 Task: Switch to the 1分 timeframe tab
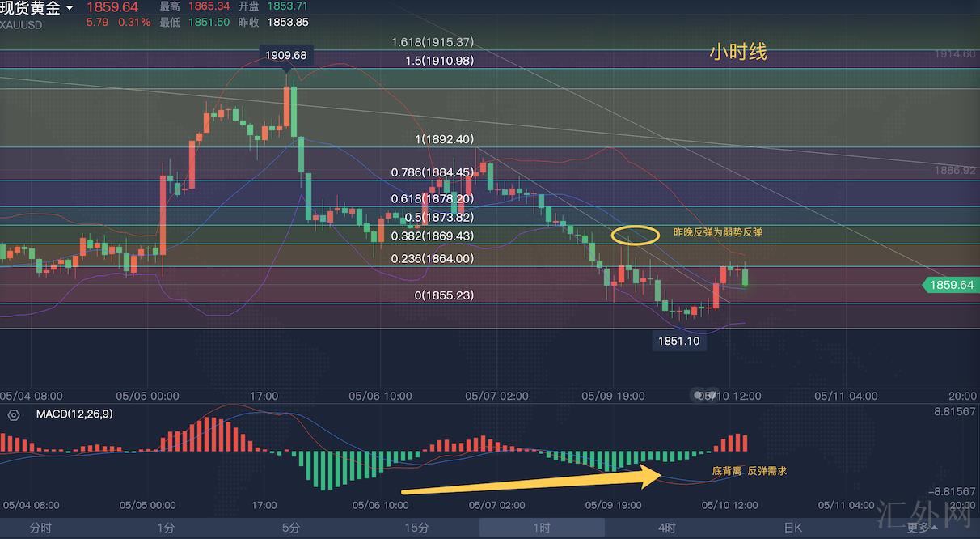166,528
